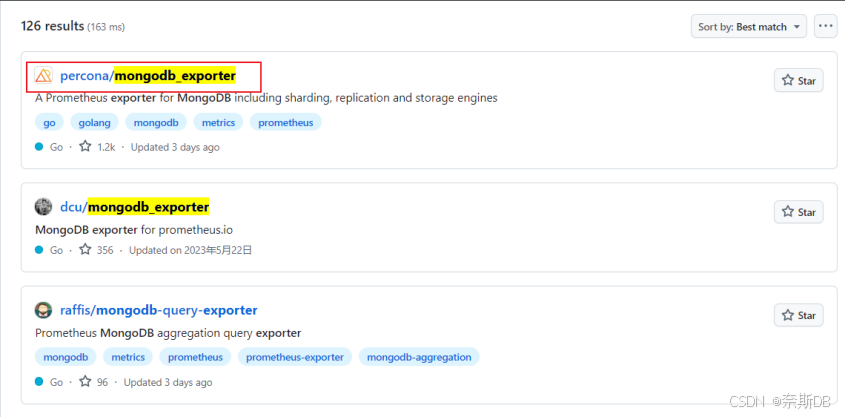
Task: Click the 96 stargazers count on raffis repo
Action: click(94, 382)
